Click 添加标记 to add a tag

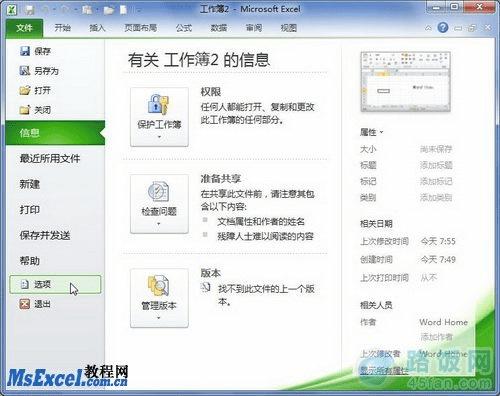pyautogui.click(x=436, y=181)
